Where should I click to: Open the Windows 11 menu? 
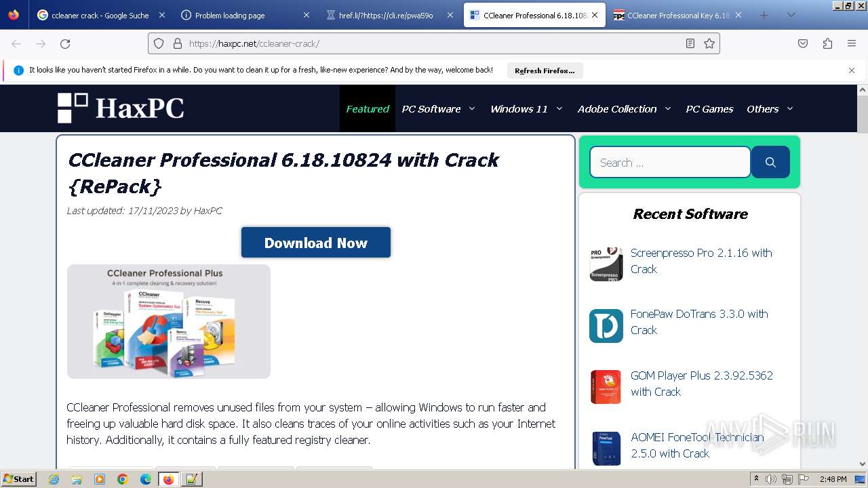(519, 108)
